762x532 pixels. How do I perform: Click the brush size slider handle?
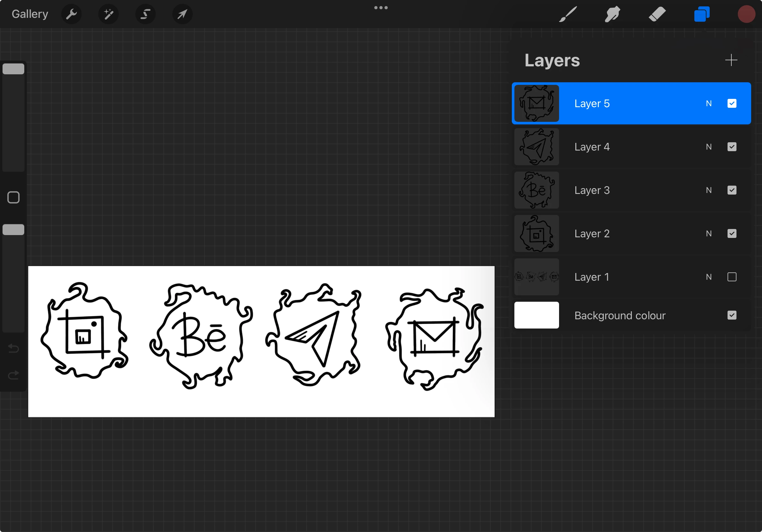click(13, 69)
